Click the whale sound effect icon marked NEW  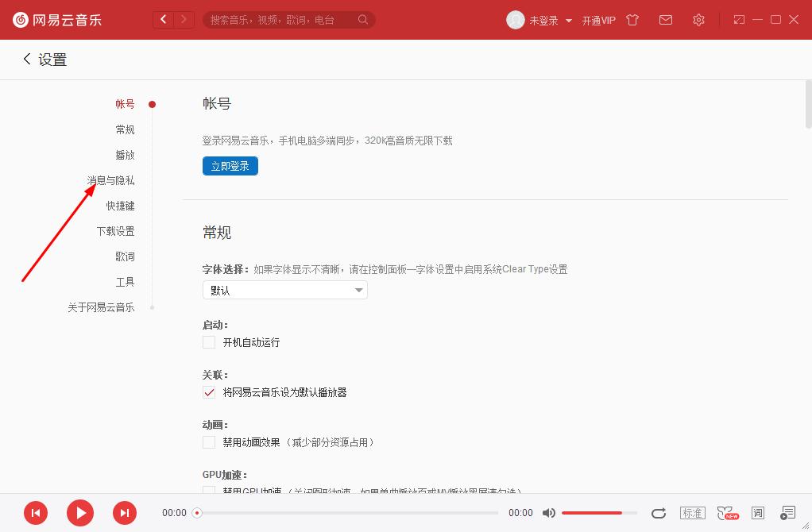[x=727, y=513]
